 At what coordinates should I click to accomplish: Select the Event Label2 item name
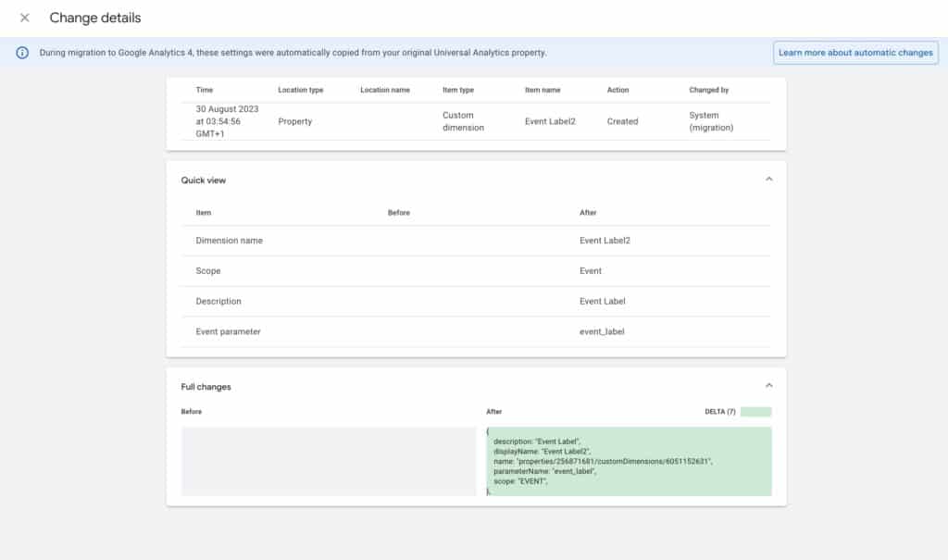(551, 121)
